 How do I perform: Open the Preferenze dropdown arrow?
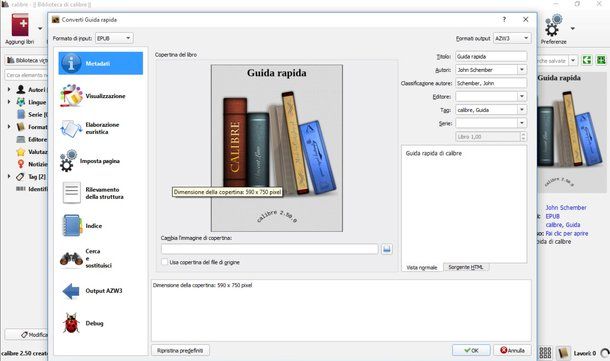coord(572,28)
